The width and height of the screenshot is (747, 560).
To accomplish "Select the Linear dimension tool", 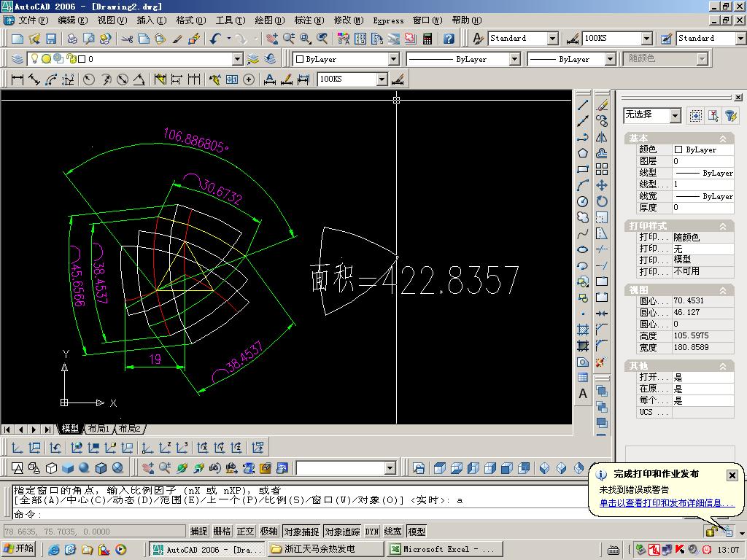I will coord(18,79).
